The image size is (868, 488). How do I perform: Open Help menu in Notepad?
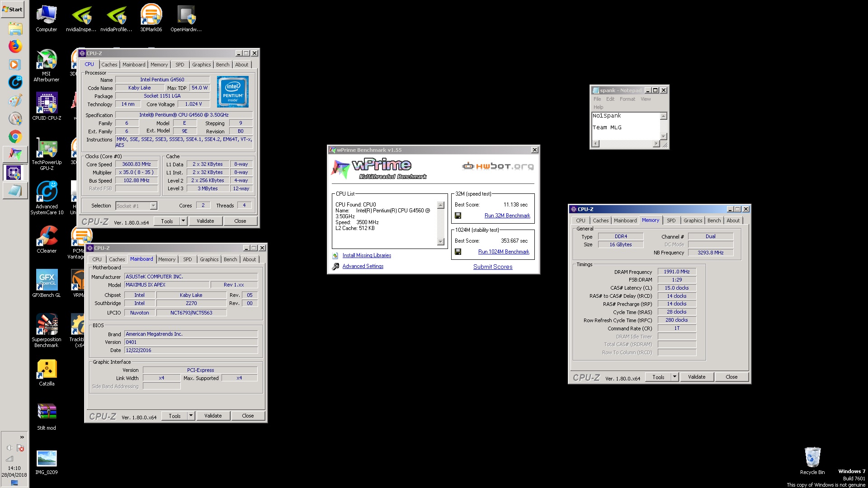coord(598,107)
